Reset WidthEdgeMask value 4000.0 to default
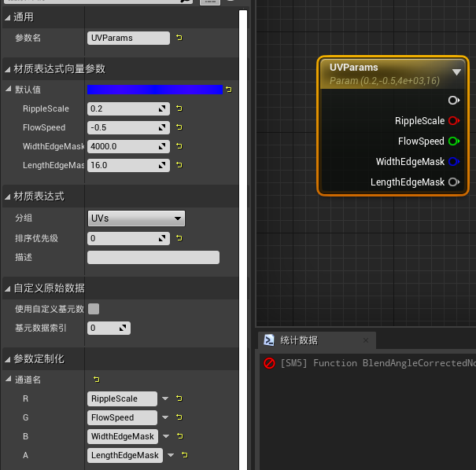The height and width of the screenshot is (470, 476). point(179,146)
